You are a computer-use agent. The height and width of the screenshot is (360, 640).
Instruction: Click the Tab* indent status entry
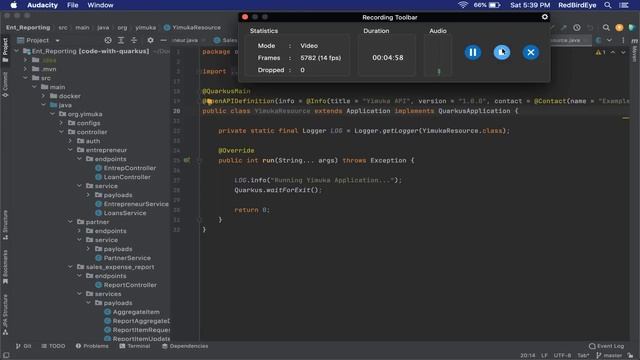(x=583, y=356)
